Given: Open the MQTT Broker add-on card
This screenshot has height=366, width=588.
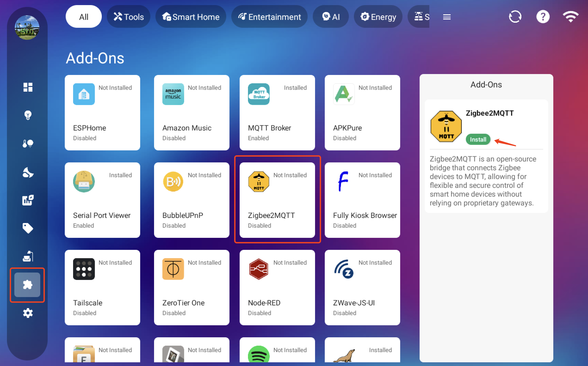Looking at the screenshot, I should [277, 113].
